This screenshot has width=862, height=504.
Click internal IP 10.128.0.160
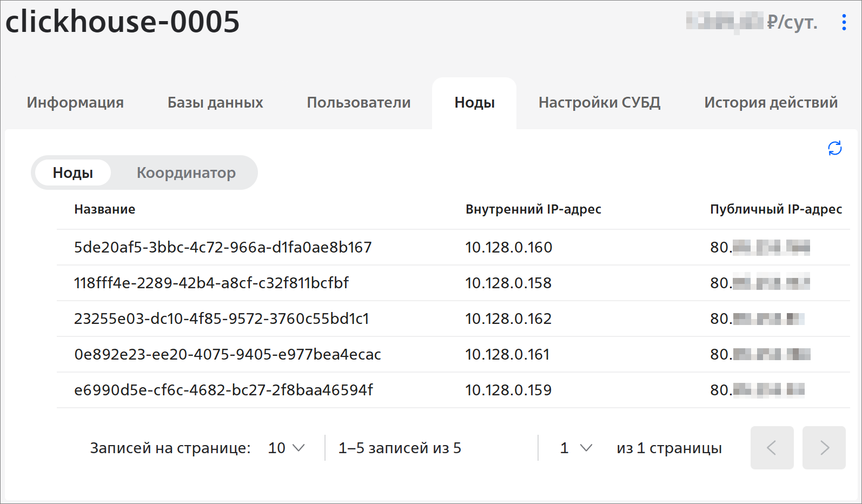coord(509,247)
